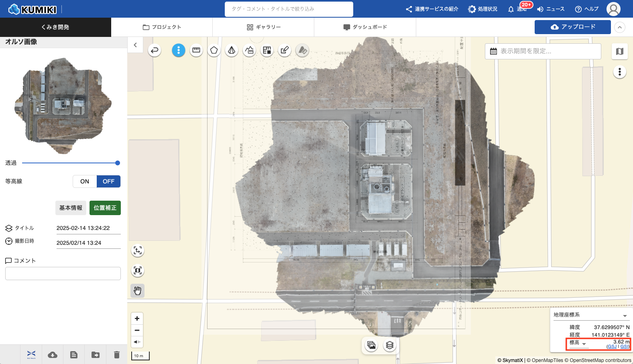This screenshot has height=364, width=633.
Task: Click the cloud download icon
Action: point(53,355)
